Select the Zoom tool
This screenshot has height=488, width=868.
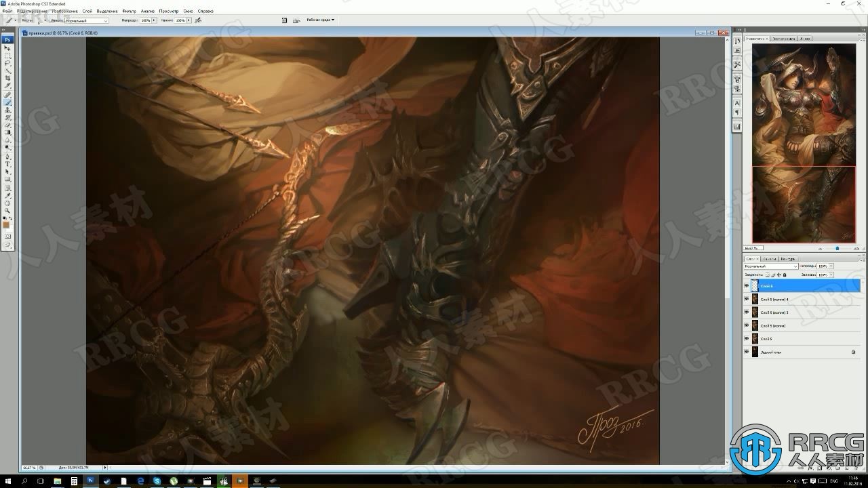(8, 210)
